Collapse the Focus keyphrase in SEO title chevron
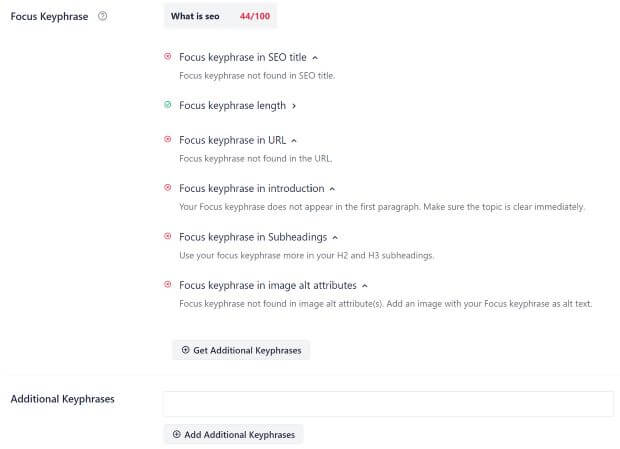This screenshot has height=449, width=620. tap(315, 58)
